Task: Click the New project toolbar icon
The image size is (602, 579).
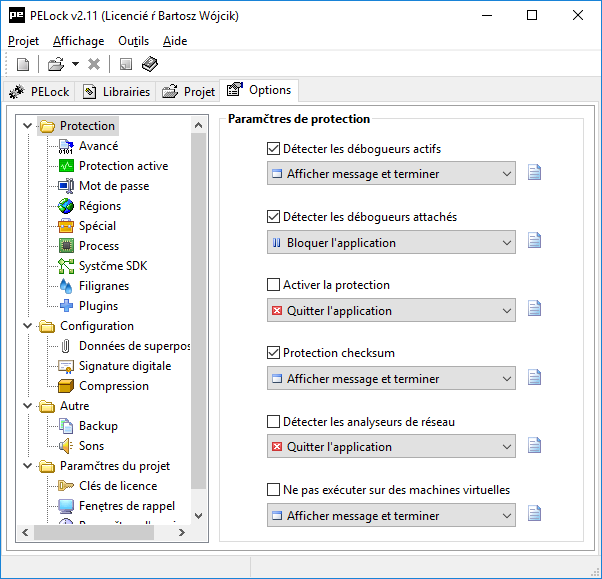Action: pyautogui.click(x=23, y=64)
